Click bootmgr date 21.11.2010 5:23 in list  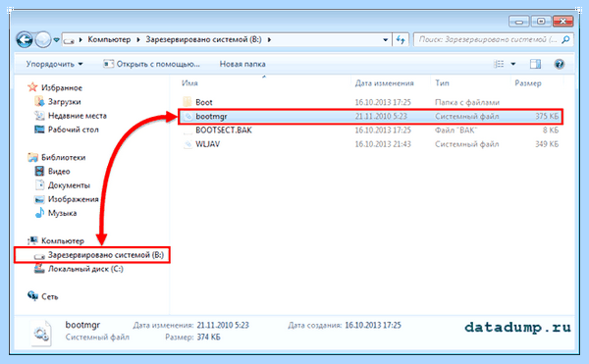coord(381,117)
